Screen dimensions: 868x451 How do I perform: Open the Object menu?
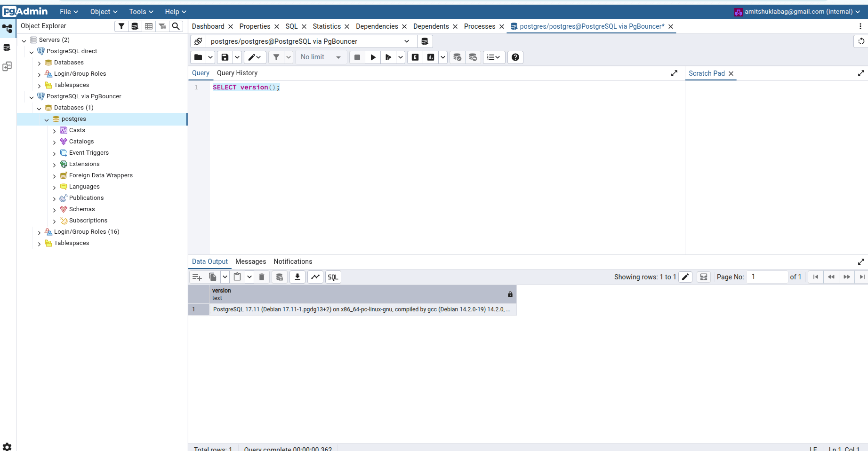coord(104,12)
